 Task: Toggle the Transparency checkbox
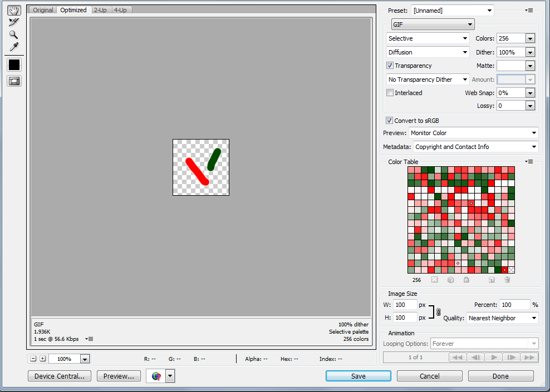(390, 66)
